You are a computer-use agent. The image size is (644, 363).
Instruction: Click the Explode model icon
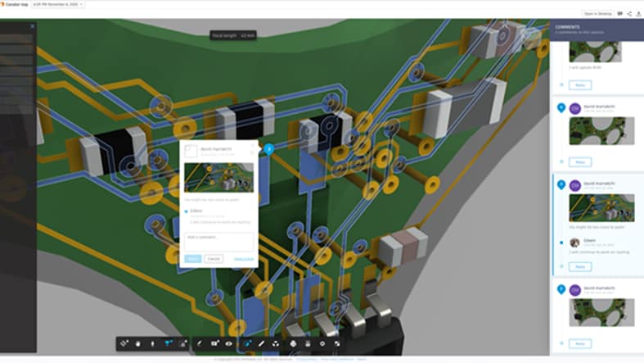[276, 343]
